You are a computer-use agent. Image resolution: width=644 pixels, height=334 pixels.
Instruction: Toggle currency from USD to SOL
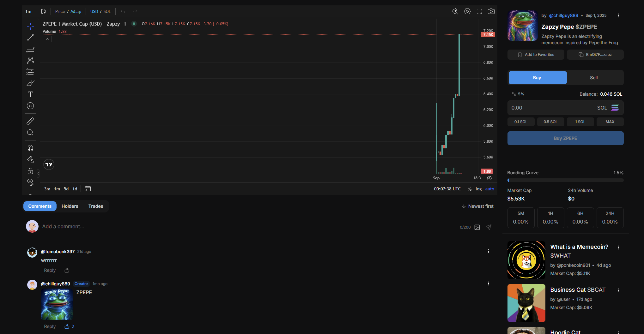tap(107, 11)
